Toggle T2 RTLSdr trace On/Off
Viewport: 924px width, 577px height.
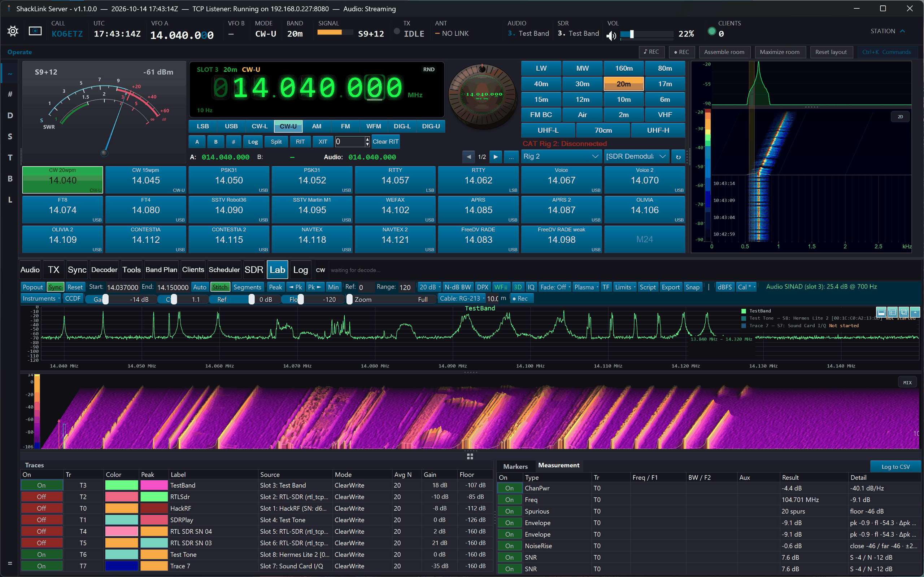coord(42,497)
